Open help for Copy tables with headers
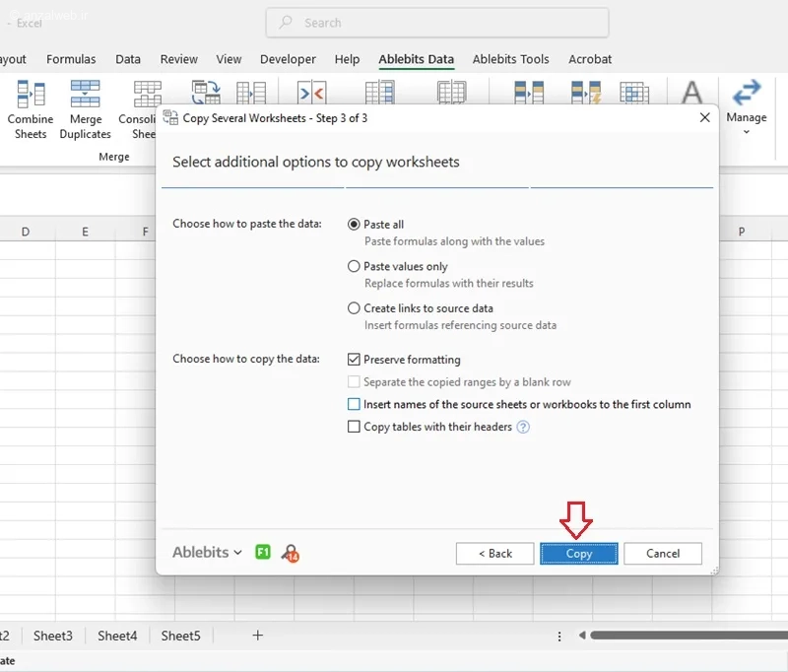The width and height of the screenshot is (788, 672). click(x=523, y=427)
